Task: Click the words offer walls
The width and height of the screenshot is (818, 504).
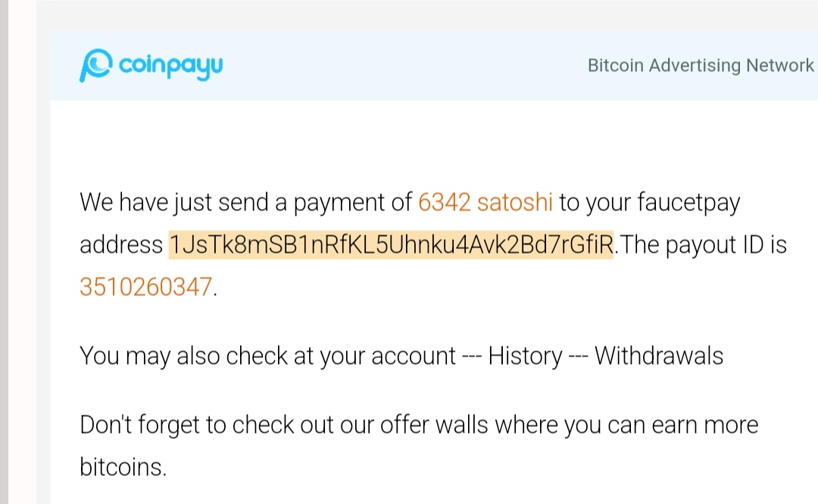Action: pyautogui.click(x=434, y=425)
